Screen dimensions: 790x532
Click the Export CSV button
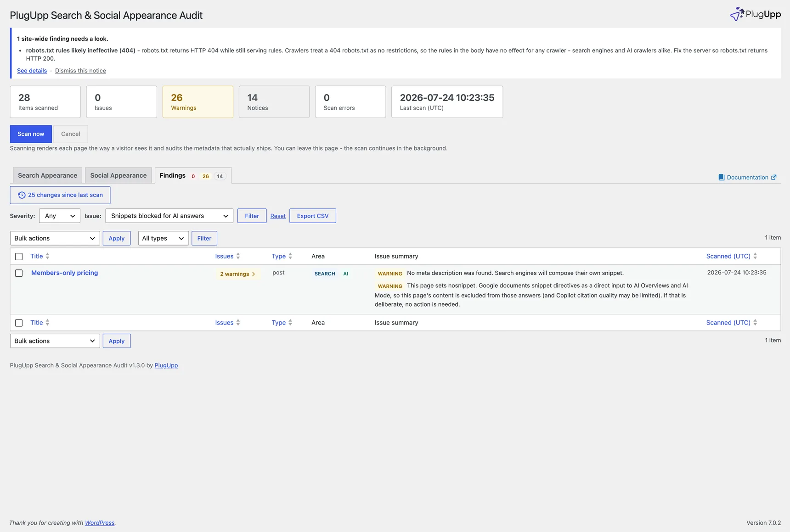coord(313,216)
